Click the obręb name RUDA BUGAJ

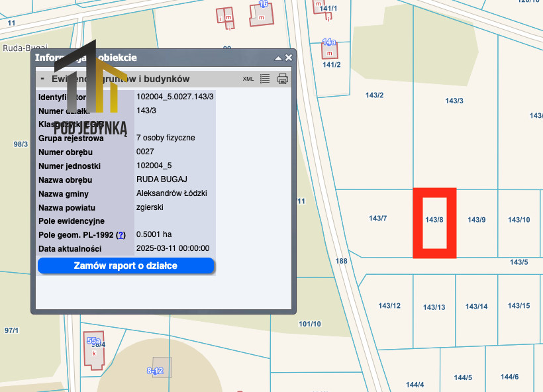pos(162,179)
